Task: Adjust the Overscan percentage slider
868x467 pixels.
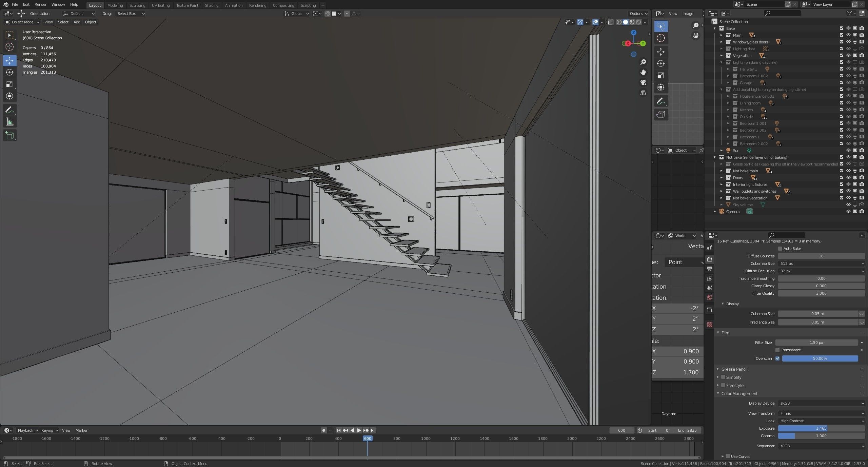Action: tap(820, 358)
